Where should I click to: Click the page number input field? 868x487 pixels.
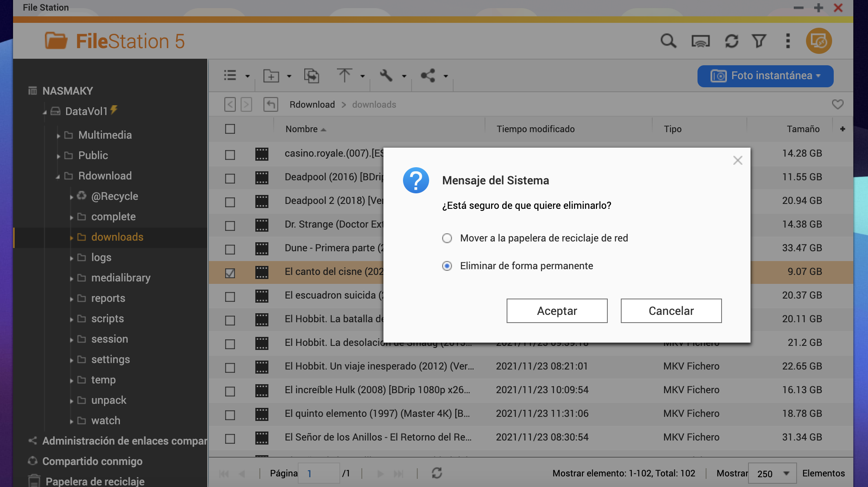tap(319, 474)
